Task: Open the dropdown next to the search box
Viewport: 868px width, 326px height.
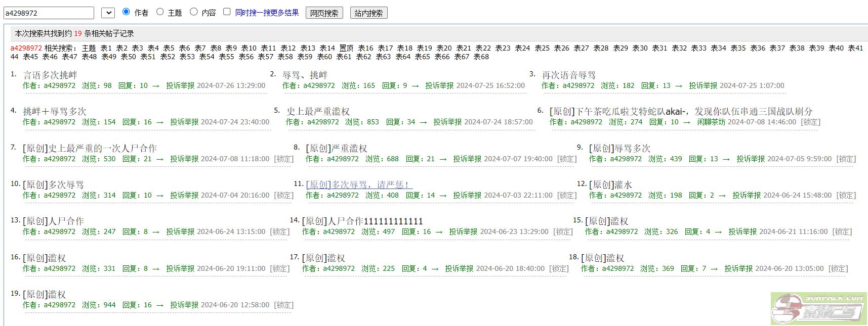Action: point(108,13)
